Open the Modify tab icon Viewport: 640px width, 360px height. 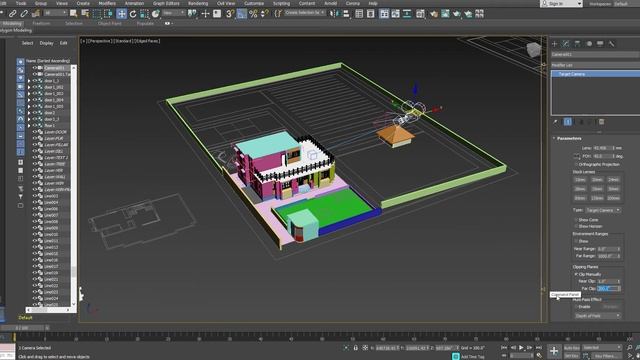[566, 44]
